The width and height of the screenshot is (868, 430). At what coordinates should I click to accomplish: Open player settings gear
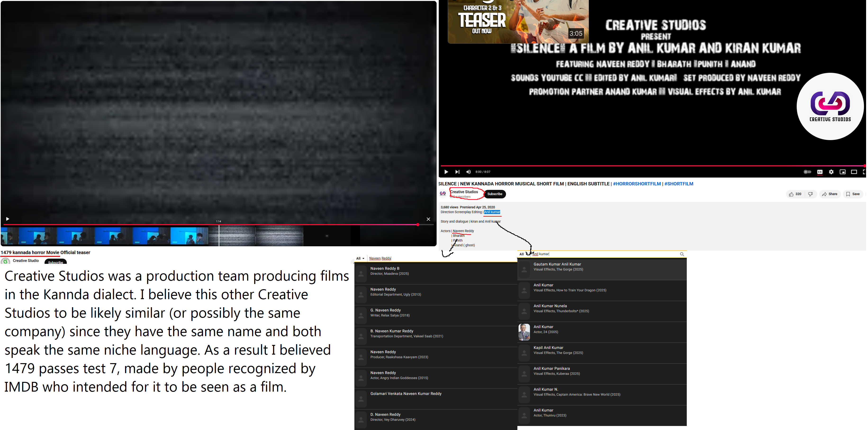point(831,172)
